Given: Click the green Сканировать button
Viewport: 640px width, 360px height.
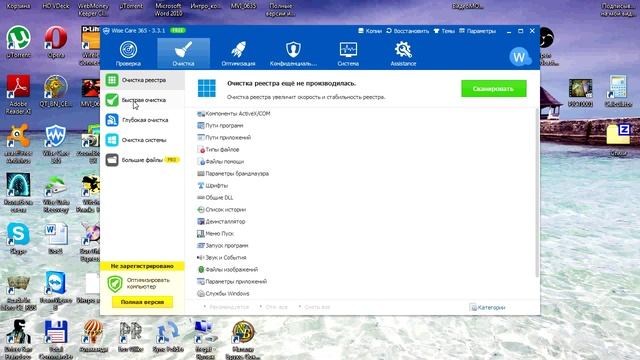Looking at the screenshot, I should point(493,89).
